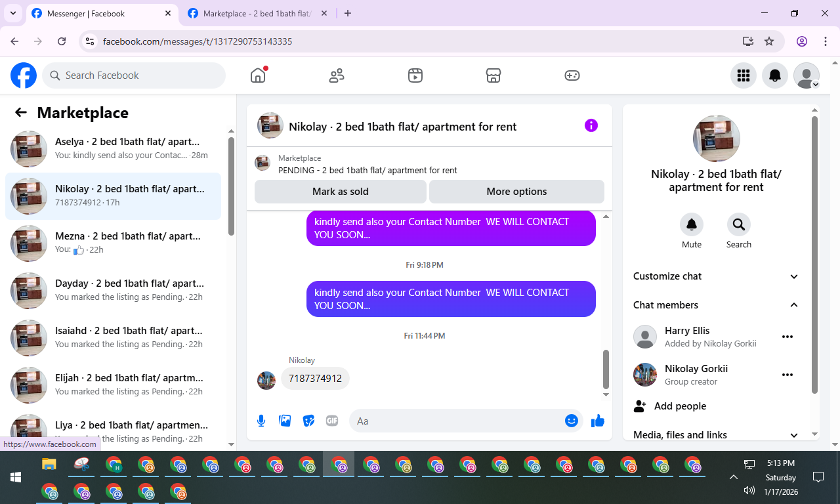This screenshot has width=840, height=504.
Task: Close the Messenger | Facebook tab
Action: [168, 13]
